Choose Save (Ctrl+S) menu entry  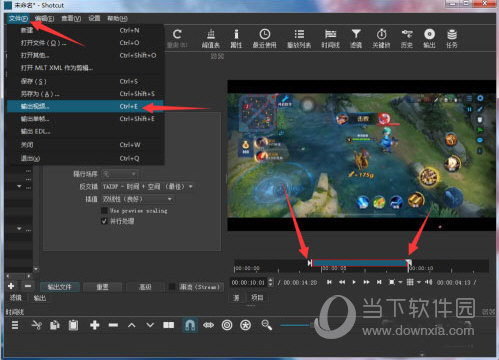pos(85,81)
